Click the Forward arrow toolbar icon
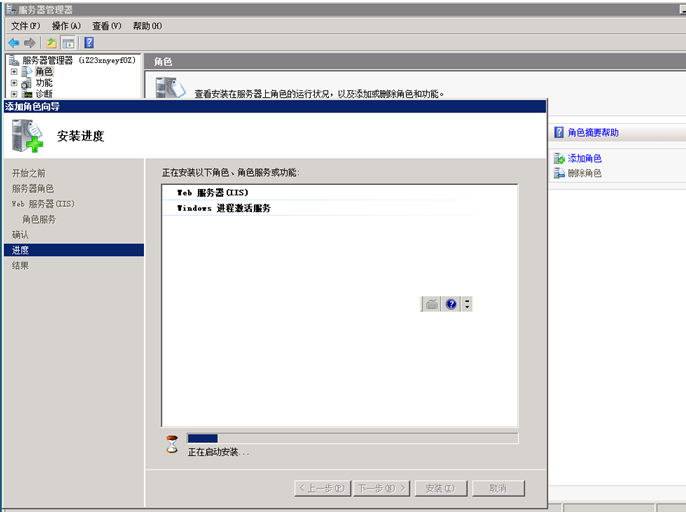Image resolution: width=686 pixels, height=515 pixels. [x=30, y=43]
